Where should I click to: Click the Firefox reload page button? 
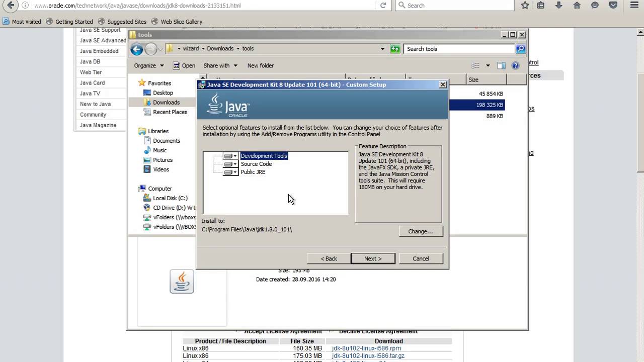383,6
